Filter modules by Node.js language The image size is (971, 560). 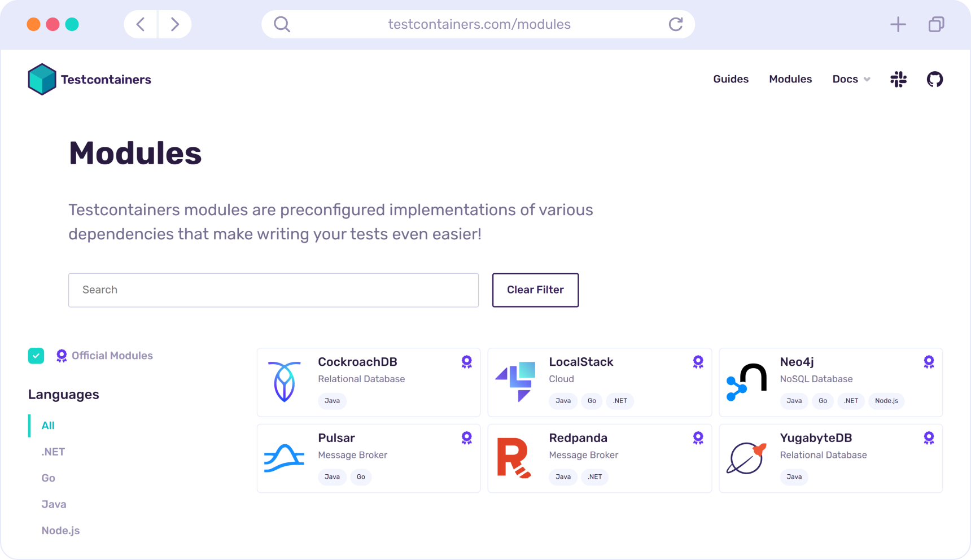point(60,531)
